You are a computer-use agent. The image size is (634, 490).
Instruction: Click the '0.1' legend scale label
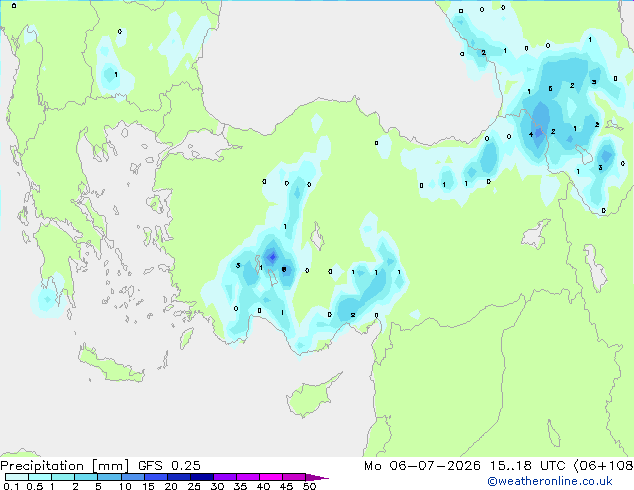pyautogui.click(x=11, y=486)
